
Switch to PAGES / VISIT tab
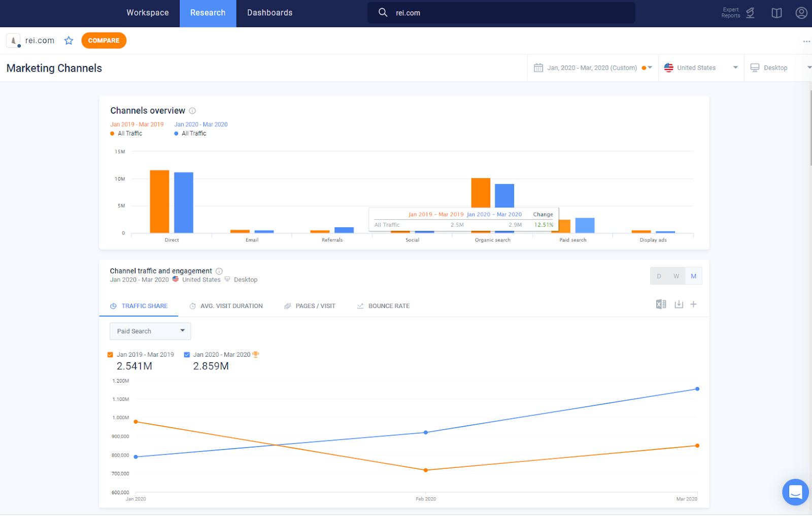(310, 306)
